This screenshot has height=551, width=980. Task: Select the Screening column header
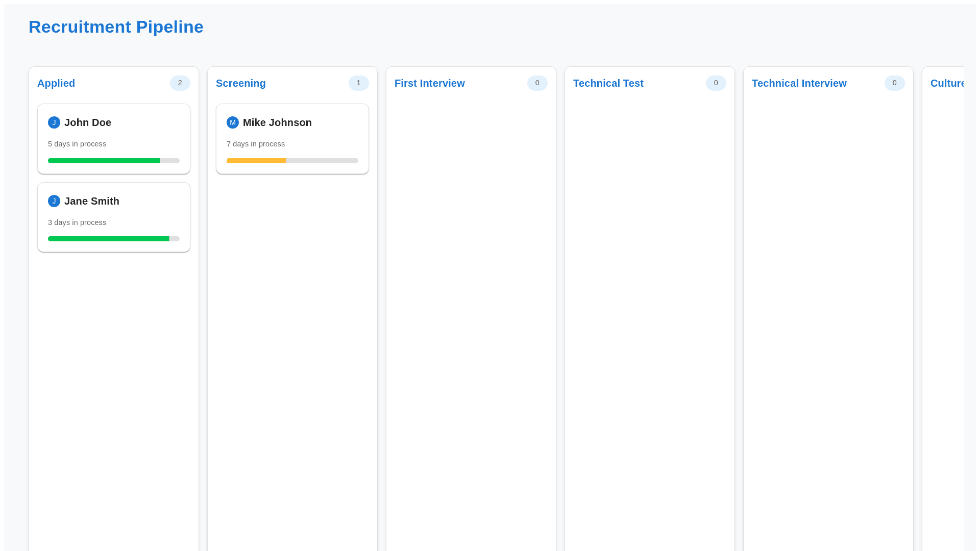coord(240,83)
